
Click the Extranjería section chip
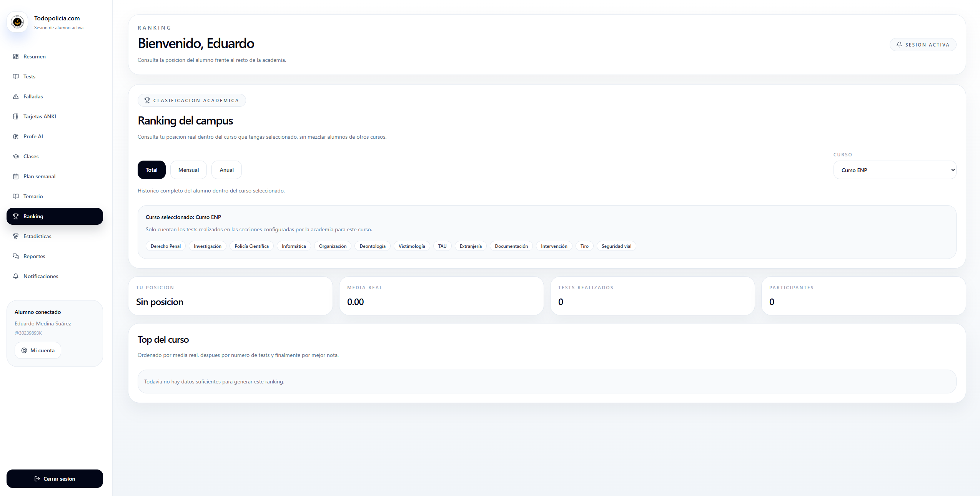point(471,246)
